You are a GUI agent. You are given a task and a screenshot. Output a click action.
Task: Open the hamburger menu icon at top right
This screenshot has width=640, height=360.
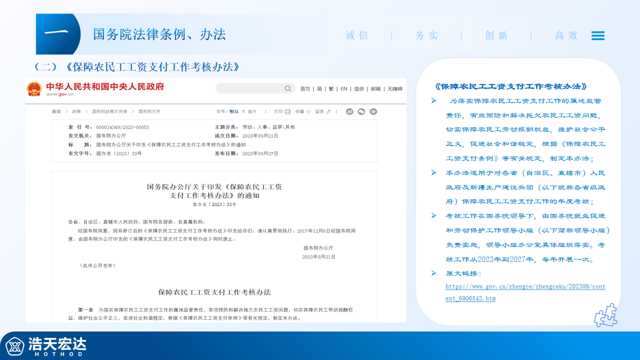coord(598,36)
